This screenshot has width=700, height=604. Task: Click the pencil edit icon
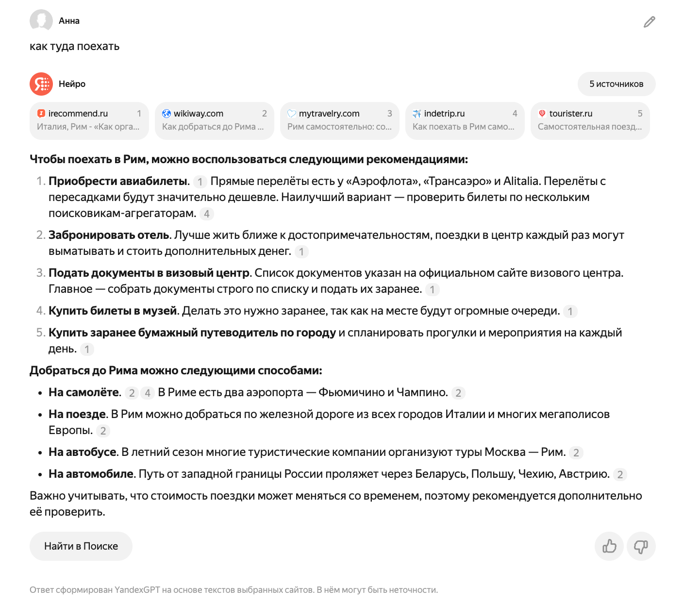pyautogui.click(x=649, y=22)
